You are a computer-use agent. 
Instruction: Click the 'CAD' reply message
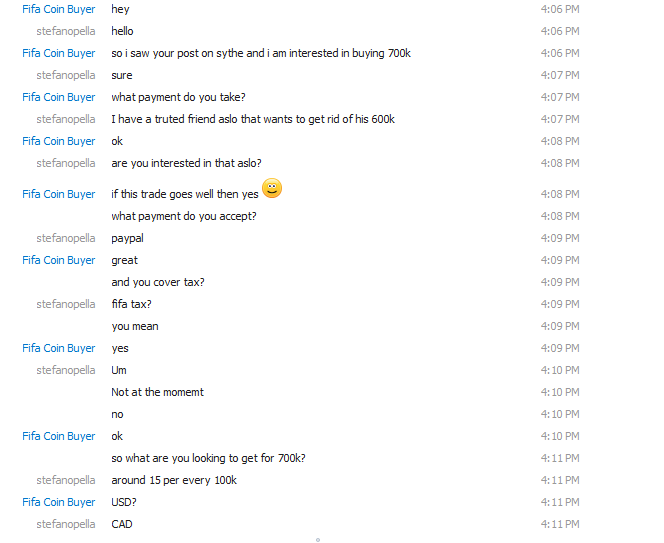(122, 524)
